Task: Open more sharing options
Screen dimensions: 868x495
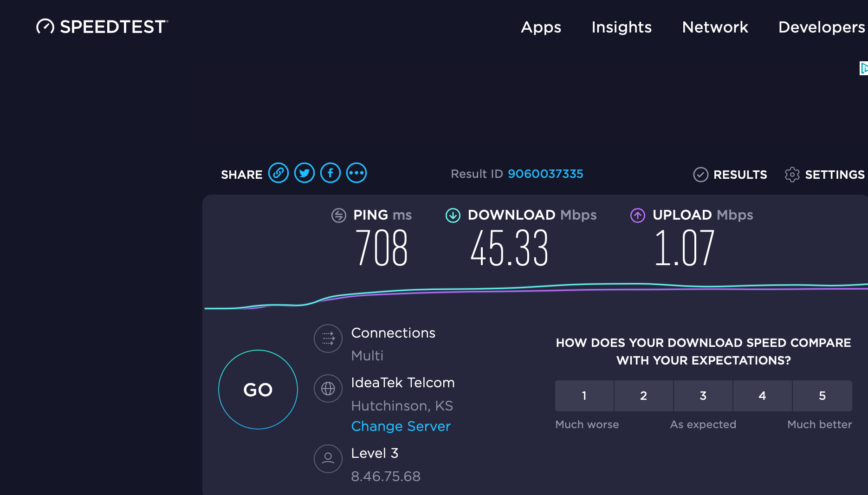Action: (x=356, y=173)
